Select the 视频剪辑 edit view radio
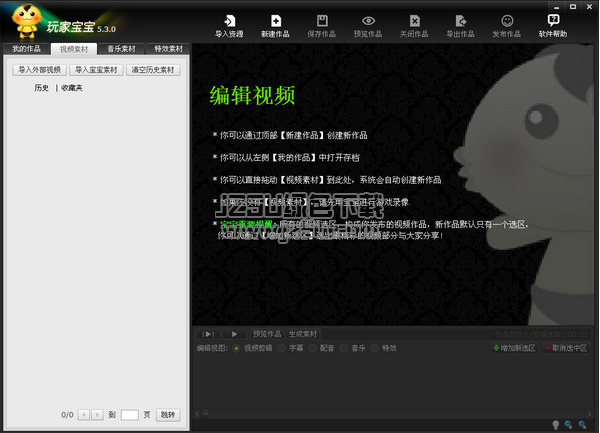 (x=236, y=348)
